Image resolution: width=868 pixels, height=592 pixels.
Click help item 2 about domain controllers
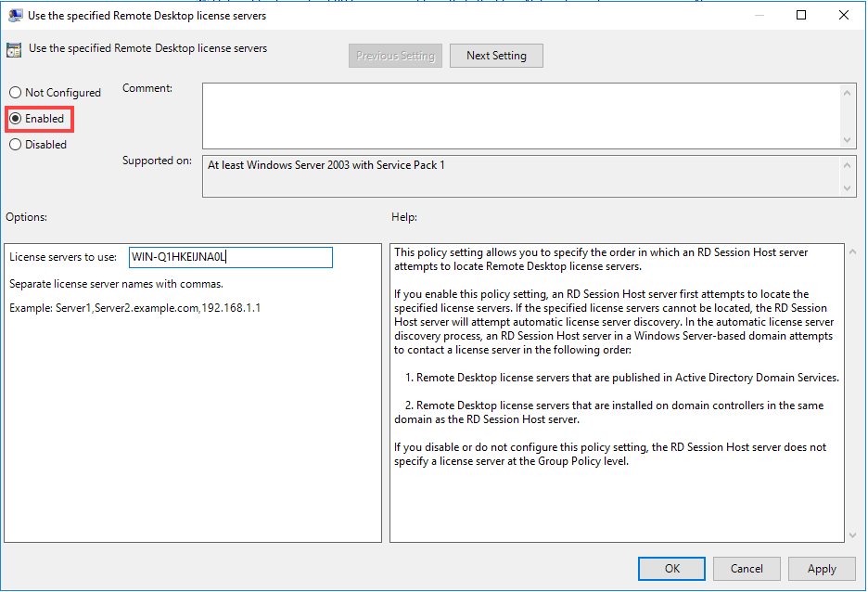pyautogui.click(x=609, y=413)
